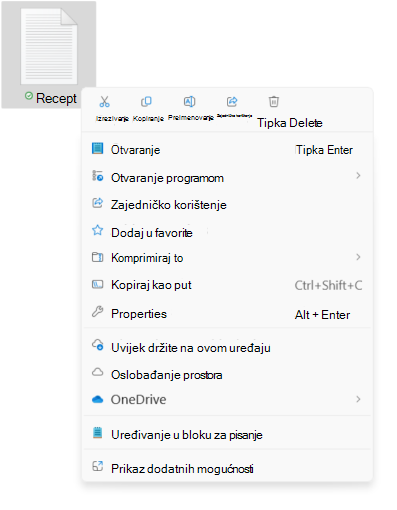Click the Cut (Izrezivanje) scissors icon
397x510 pixels.
pos(104,102)
